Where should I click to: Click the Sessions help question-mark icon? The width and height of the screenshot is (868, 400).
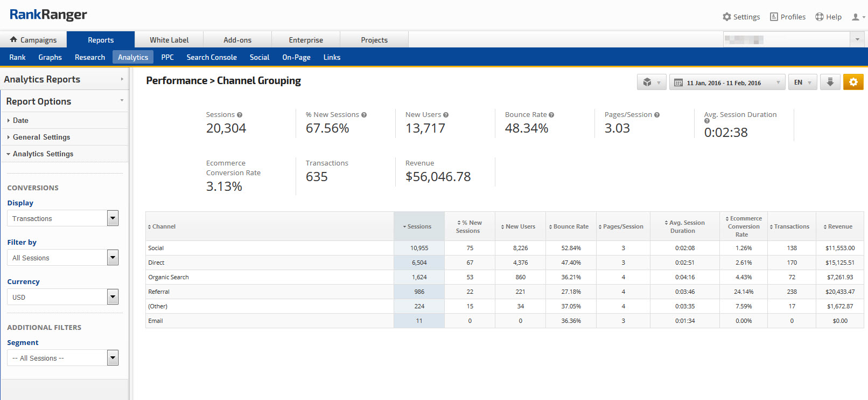point(240,115)
